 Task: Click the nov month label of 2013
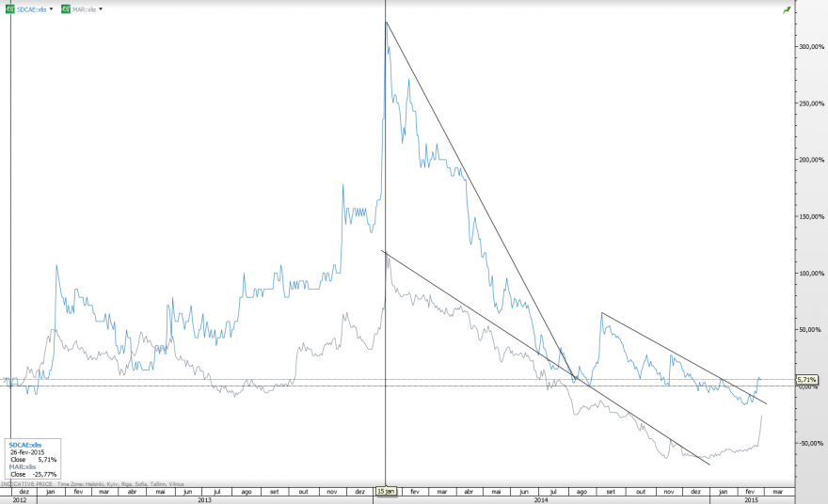click(x=331, y=492)
